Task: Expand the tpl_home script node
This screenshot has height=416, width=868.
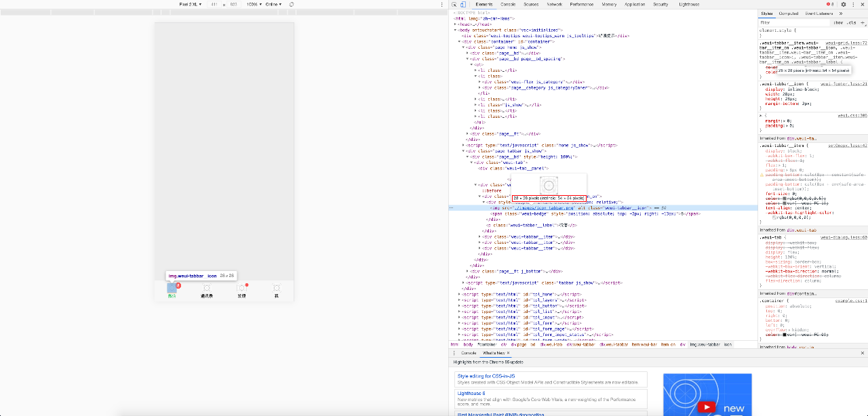Action: (460, 294)
